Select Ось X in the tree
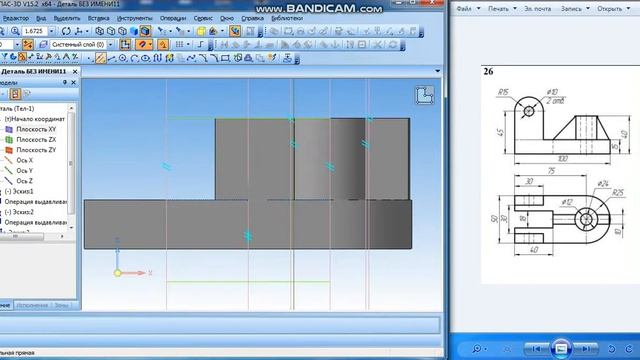The image size is (640, 360). 24,160
